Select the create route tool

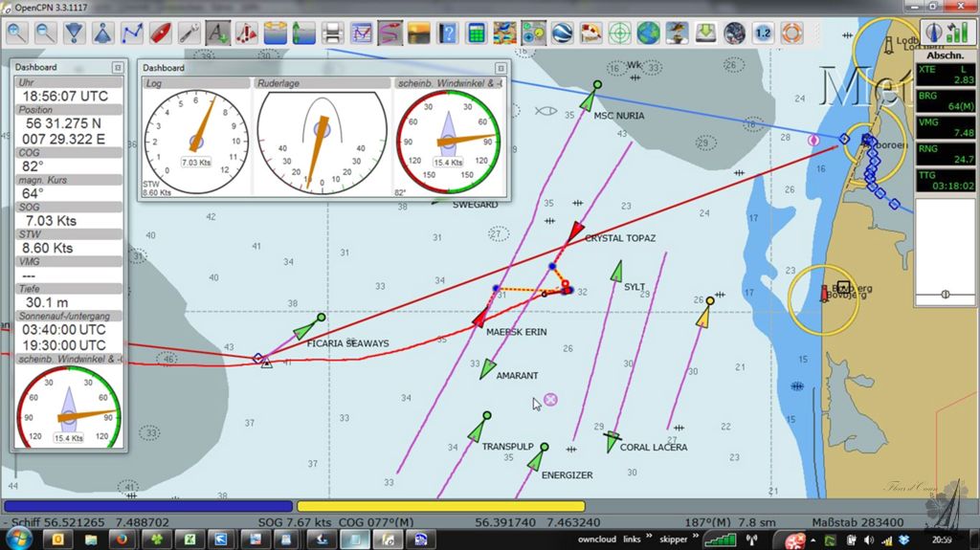[131, 33]
